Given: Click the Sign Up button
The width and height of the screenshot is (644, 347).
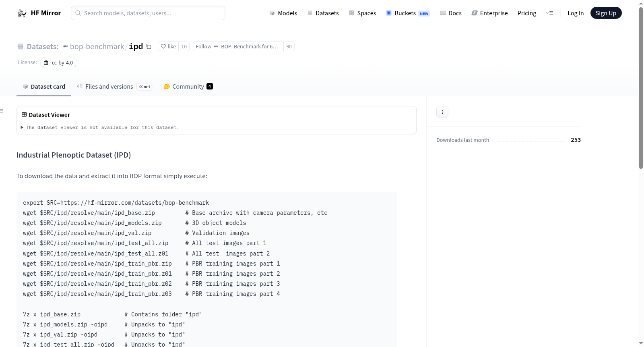Looking at the screenshot, I should (606, 13).
